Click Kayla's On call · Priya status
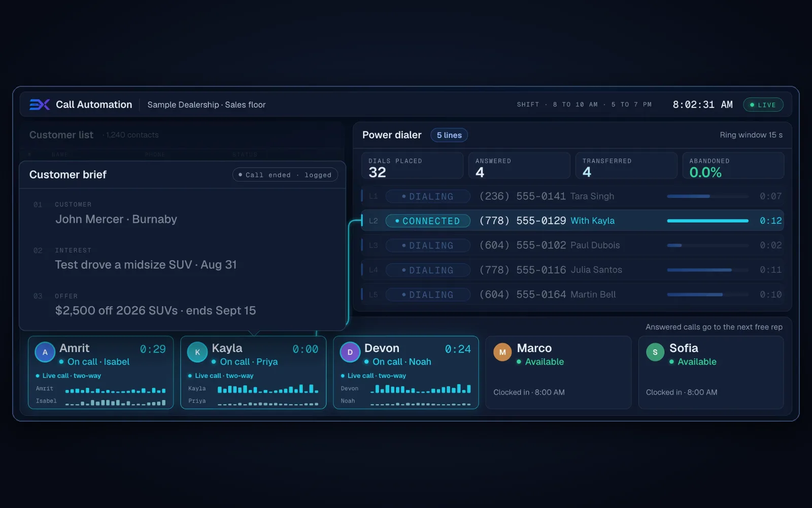812x508 pixels. 245,362
